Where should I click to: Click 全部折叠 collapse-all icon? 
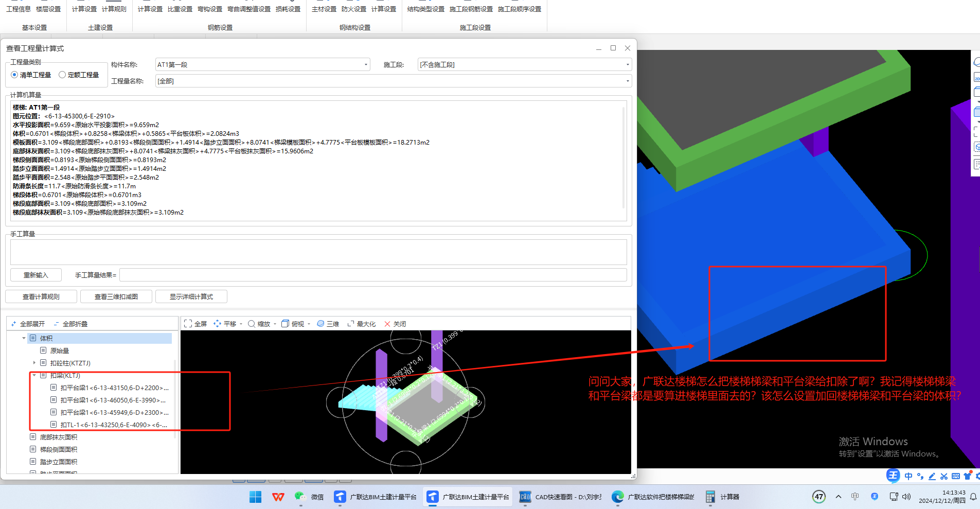point(56,324)
